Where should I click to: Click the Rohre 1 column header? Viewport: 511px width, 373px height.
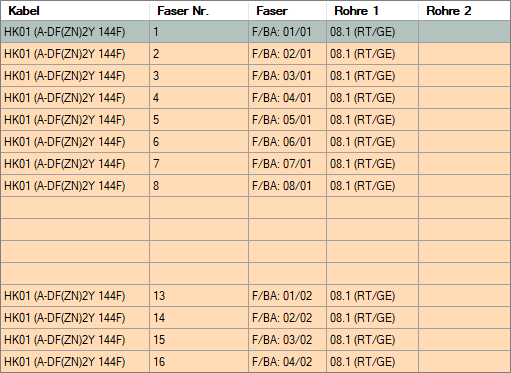(372, 11)
